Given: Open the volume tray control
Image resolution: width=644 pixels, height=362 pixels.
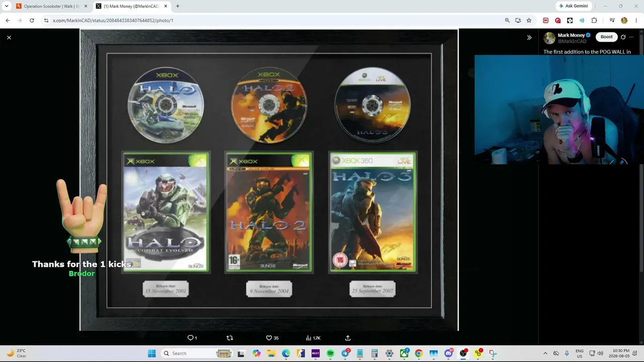Looking at the screenshot, I should tap(600, 353).
